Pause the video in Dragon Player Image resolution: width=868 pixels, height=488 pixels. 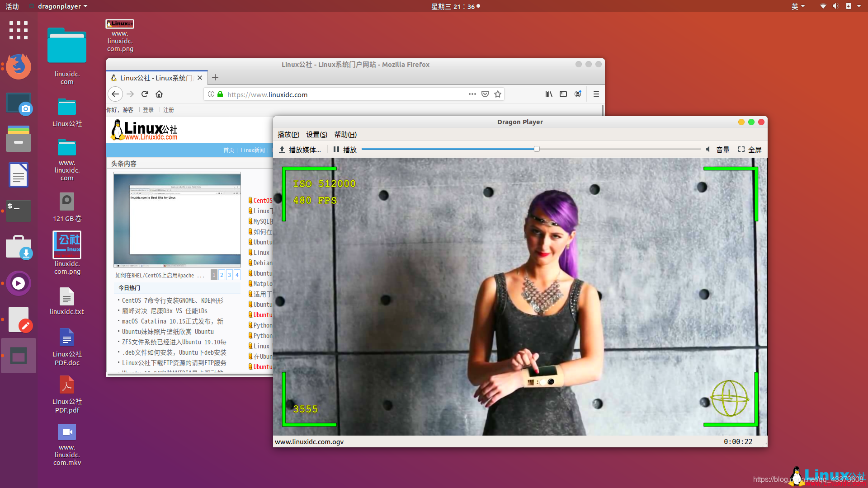344,150
